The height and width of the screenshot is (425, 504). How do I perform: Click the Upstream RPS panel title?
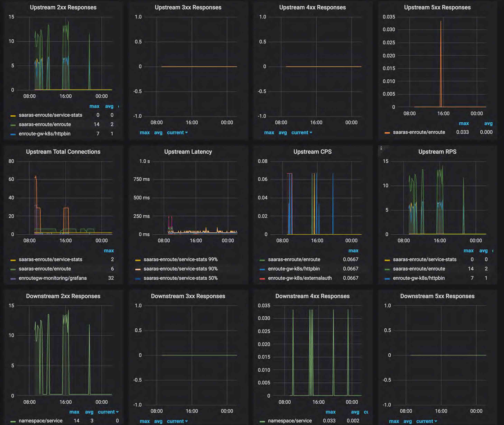point(437,152)
